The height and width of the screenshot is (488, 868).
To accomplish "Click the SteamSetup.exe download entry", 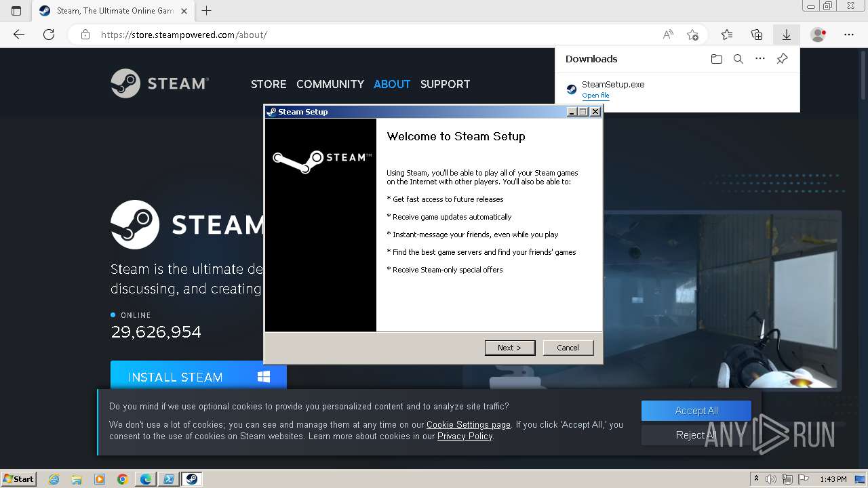I will coord(677,89).
